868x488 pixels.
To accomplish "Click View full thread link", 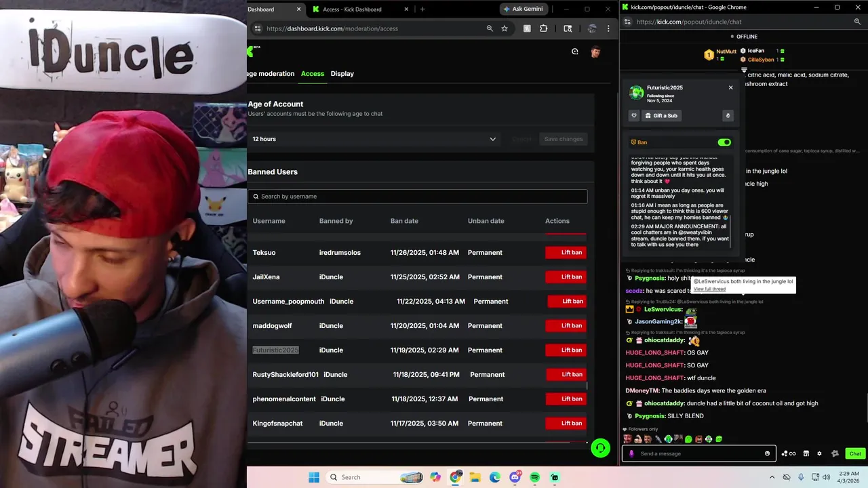I will coord(709,289).
